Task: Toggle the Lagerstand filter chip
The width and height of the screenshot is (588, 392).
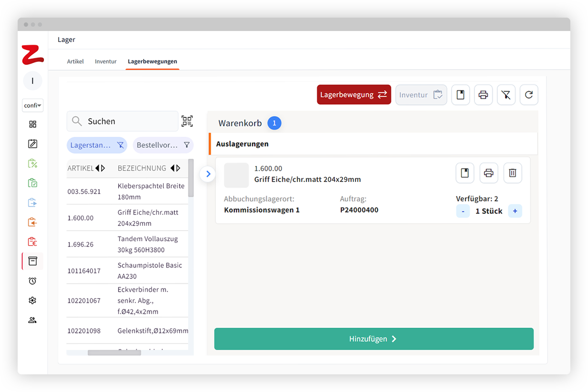Action: [x=97, y=145]
